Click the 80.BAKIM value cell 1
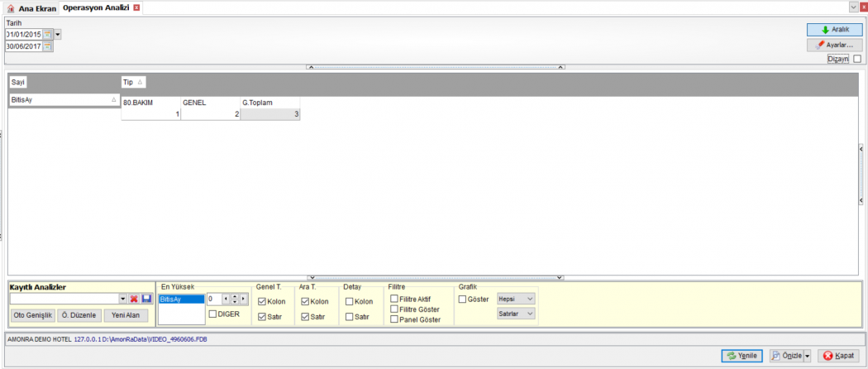This screenshot has height=369, width=868. click(150, 114)
